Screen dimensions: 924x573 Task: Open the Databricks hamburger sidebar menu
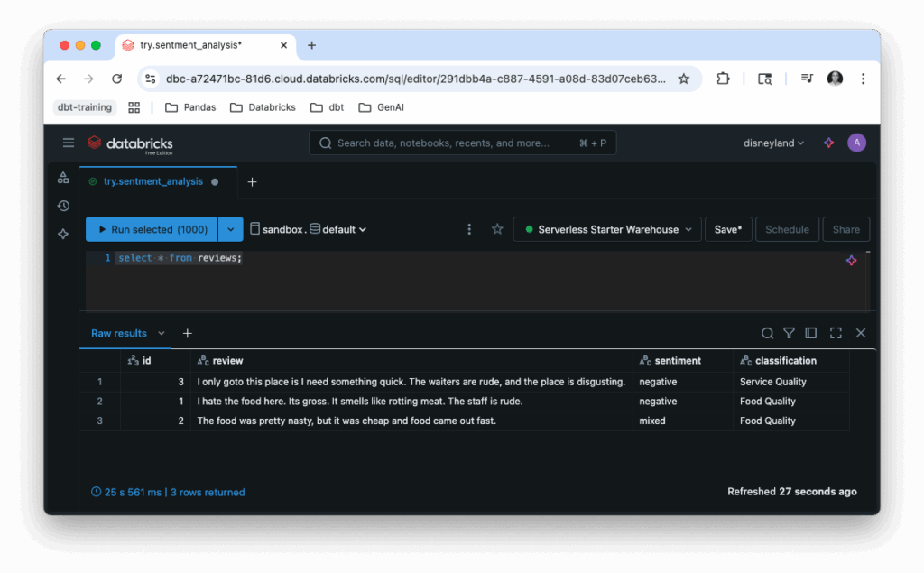(x=69, y=143)
